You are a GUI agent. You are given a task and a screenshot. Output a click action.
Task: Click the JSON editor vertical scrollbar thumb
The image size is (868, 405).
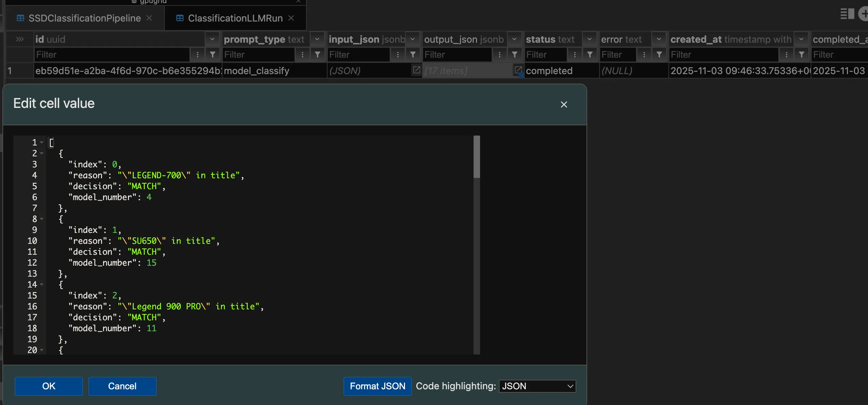pyautogui.click(x=477, y=157)
